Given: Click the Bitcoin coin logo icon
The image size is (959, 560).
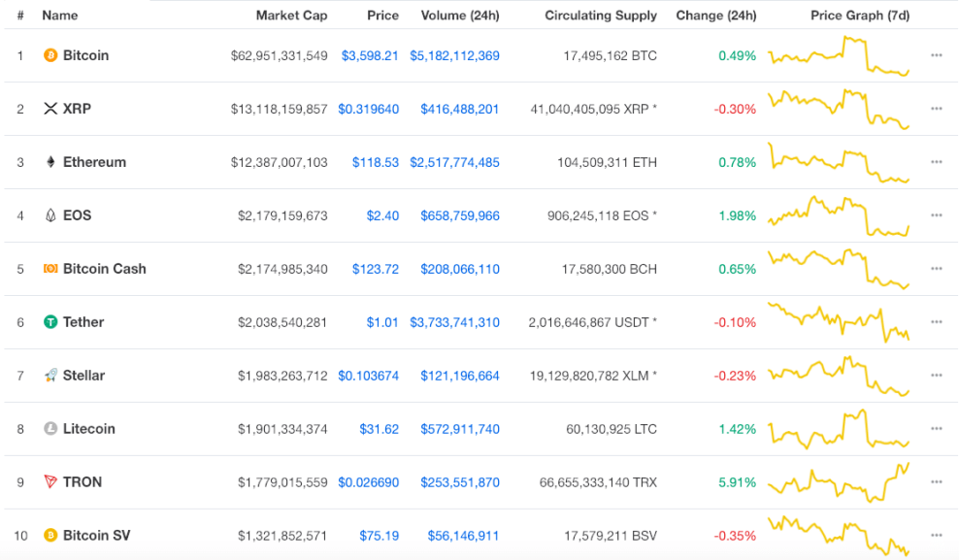Looking at the screenshot, I should (50, 55).
